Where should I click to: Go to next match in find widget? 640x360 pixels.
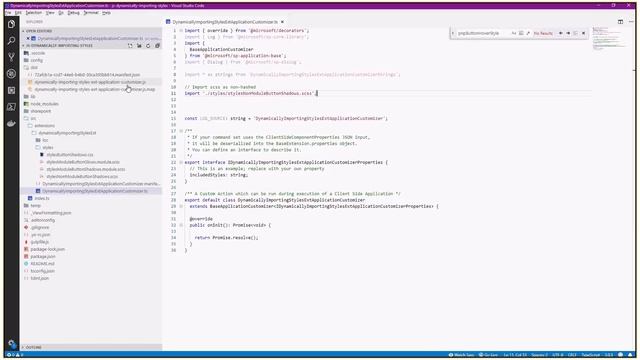568,33
